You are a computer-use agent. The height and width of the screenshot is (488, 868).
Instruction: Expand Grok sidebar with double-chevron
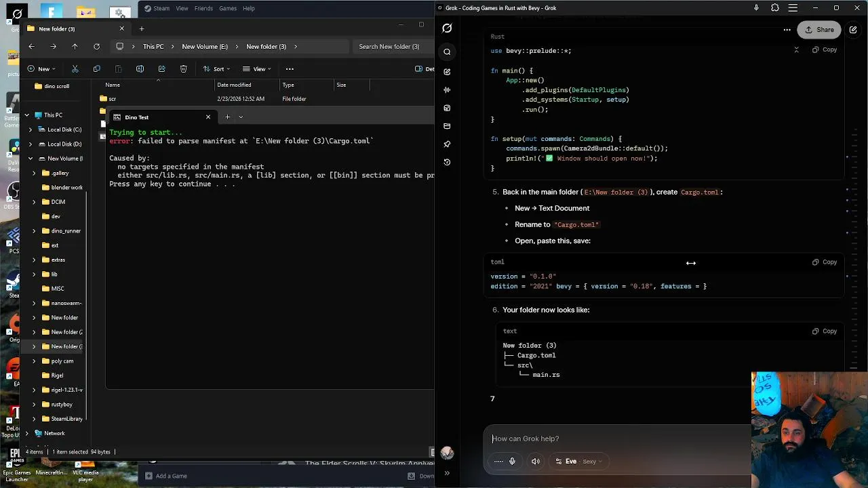[x=447, y=473]
